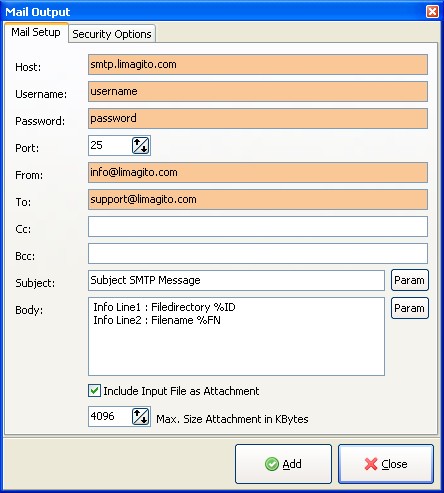Switch to the Security Options tab
The width and height of the screenshot is (444, 493).
112,34
